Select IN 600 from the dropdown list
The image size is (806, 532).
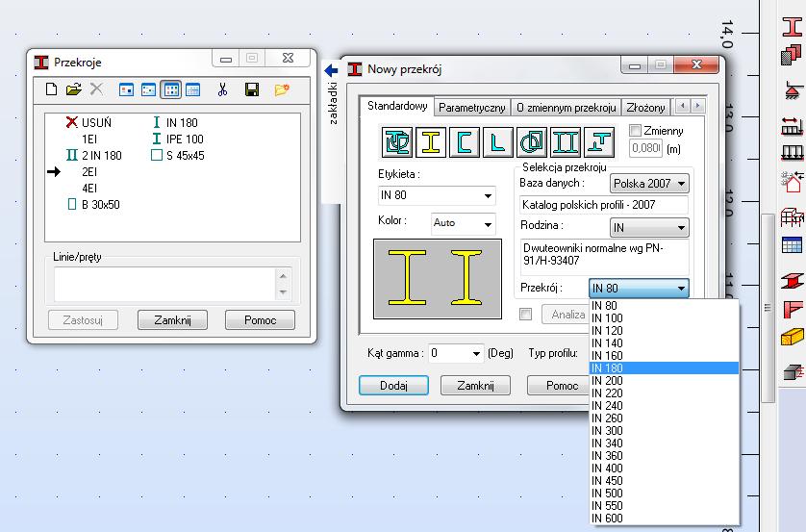(x=664, y=519)
